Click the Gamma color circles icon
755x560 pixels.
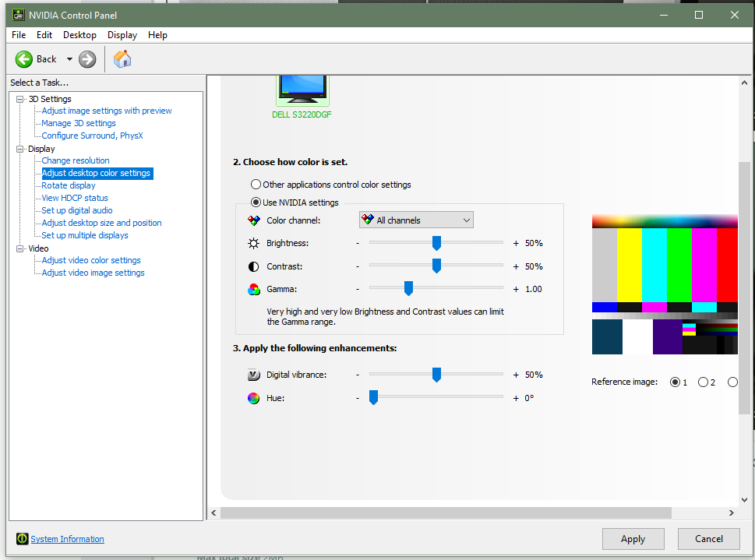point(253,289)
